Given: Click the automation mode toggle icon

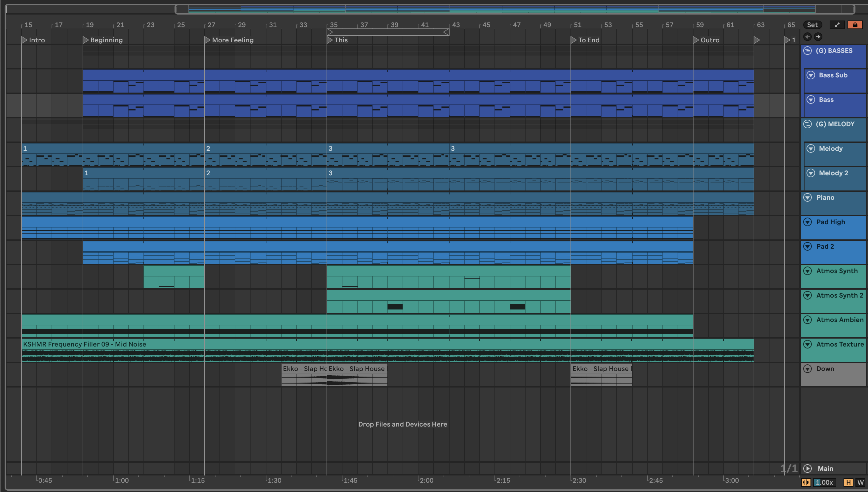Looking at the screenshot, I should 837,25.
